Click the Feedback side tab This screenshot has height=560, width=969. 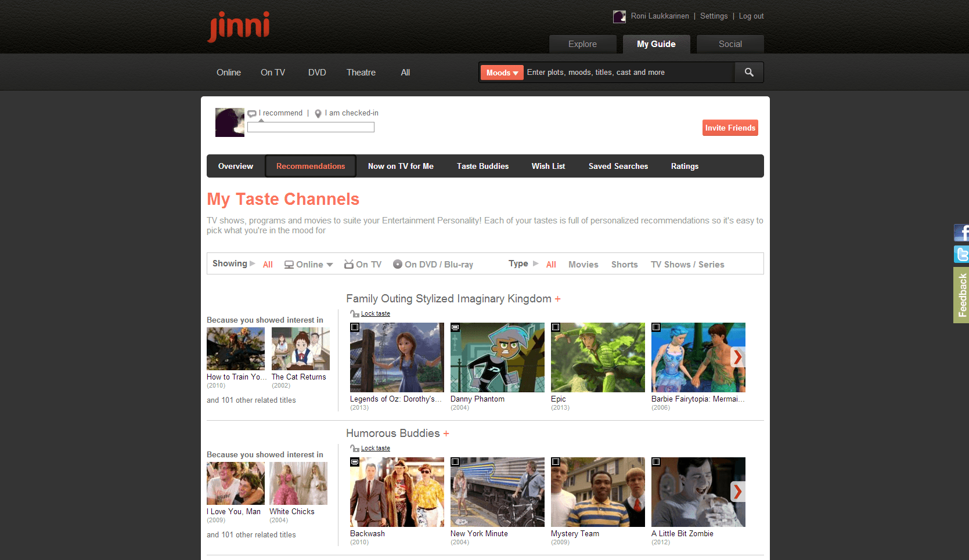tap(961, 295)
